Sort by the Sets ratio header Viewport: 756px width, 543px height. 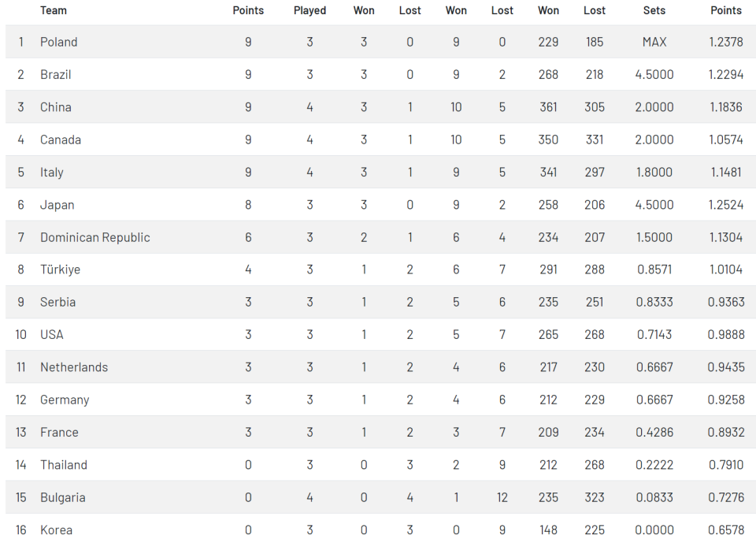[654, 10]
